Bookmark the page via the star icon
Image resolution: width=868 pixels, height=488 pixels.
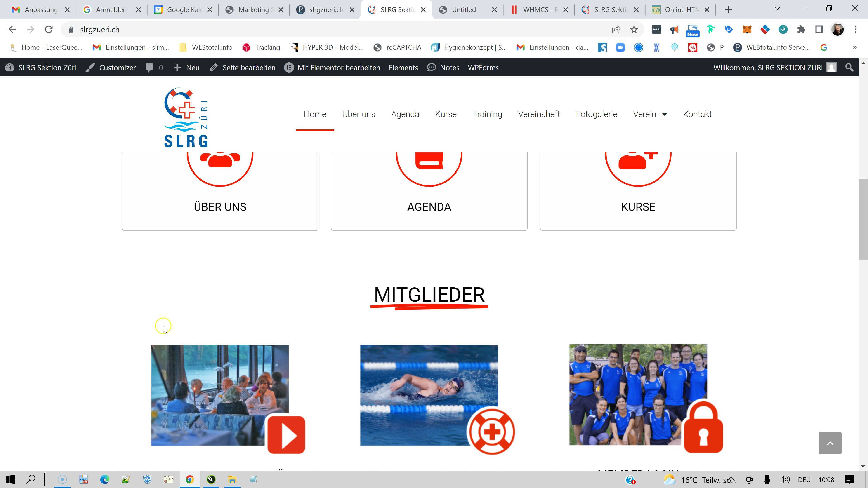[634, 30]
